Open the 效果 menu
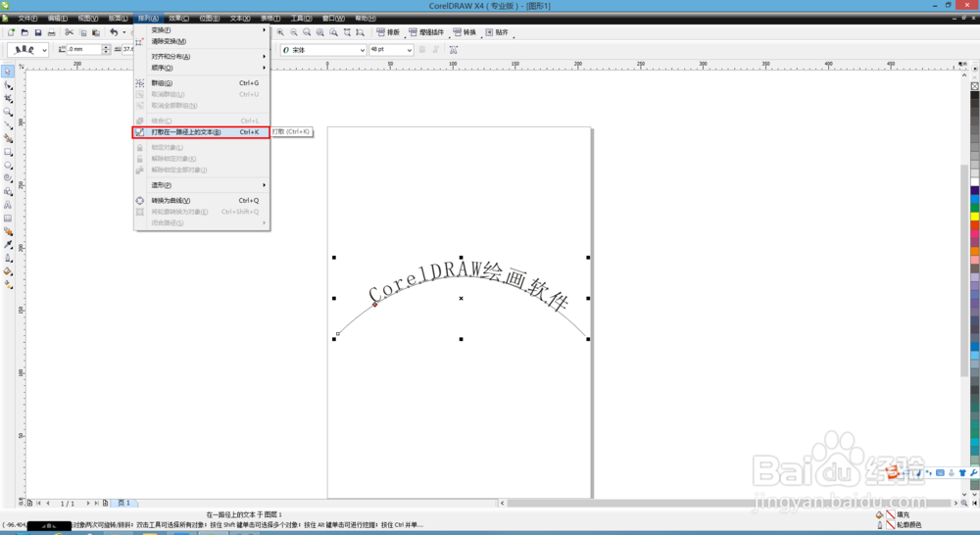 [178, 18]
